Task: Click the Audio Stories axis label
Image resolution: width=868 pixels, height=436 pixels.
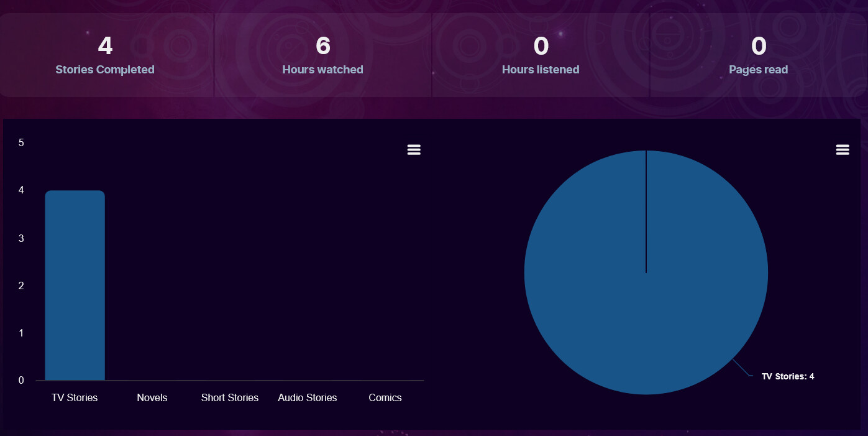Action: coord(308,397)
